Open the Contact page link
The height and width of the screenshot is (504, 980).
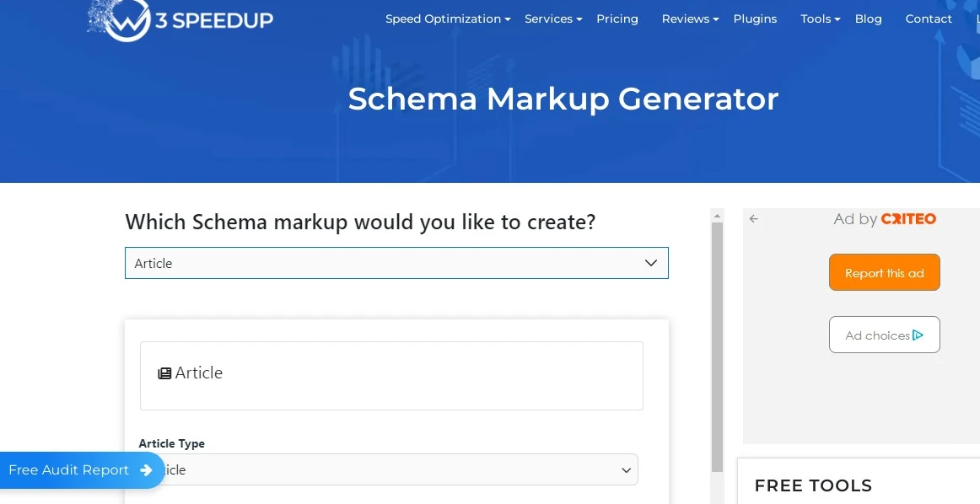pos(929,19)
